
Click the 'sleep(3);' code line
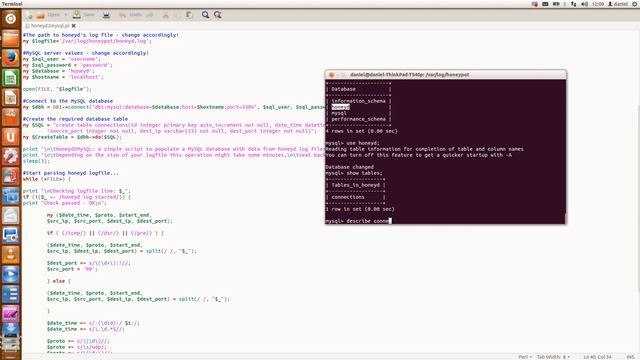coord(36,161)
